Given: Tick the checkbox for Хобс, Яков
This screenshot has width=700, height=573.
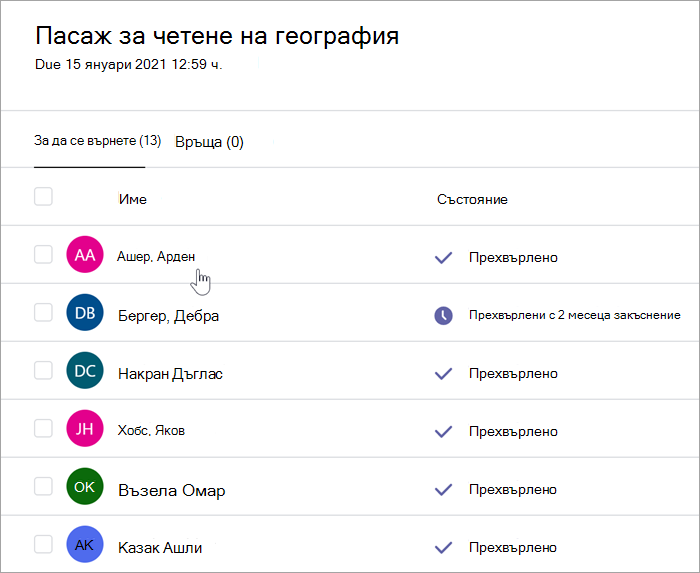Looking at the screenshot, I should [x=43, y=428].
